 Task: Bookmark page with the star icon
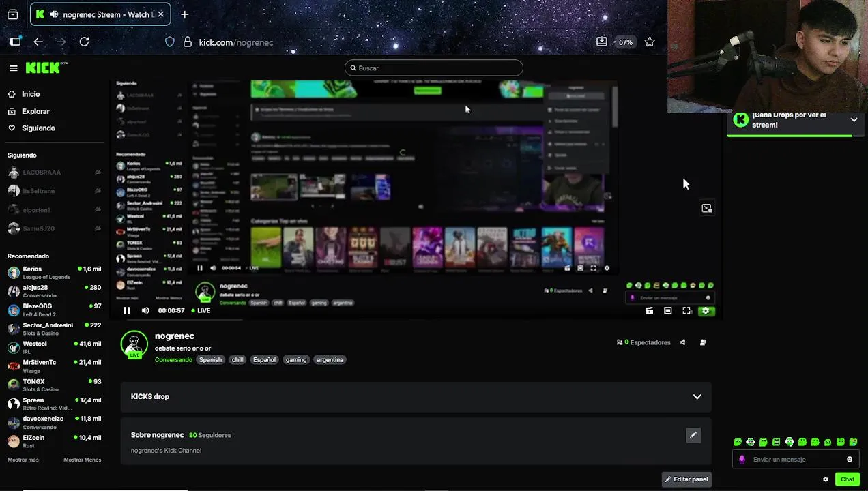[x=650, y=42]
